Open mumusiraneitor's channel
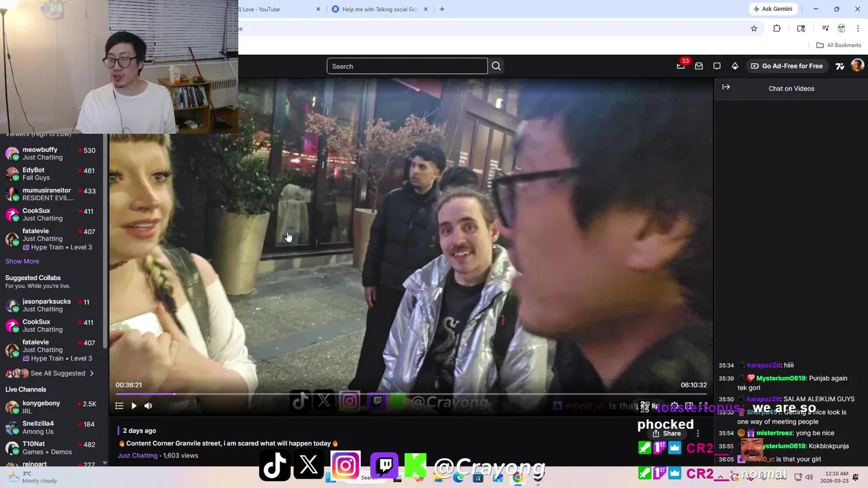 (51, 194)
